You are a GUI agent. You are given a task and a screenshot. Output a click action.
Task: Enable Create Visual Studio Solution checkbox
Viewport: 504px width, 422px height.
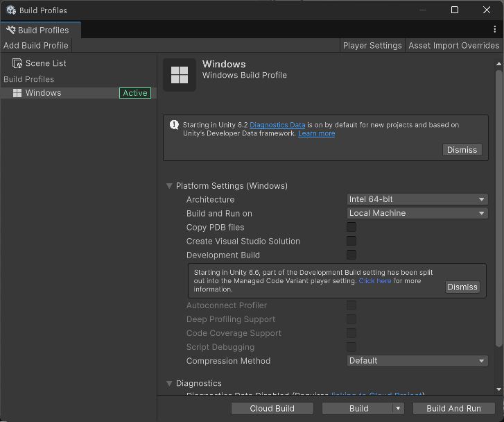(351, 241)
